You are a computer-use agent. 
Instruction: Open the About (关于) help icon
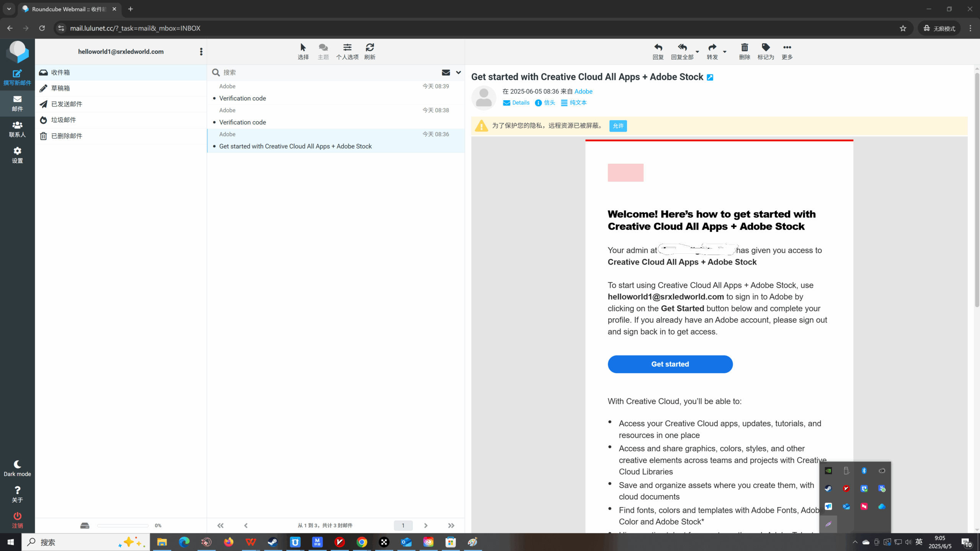[x=17, y=494]
